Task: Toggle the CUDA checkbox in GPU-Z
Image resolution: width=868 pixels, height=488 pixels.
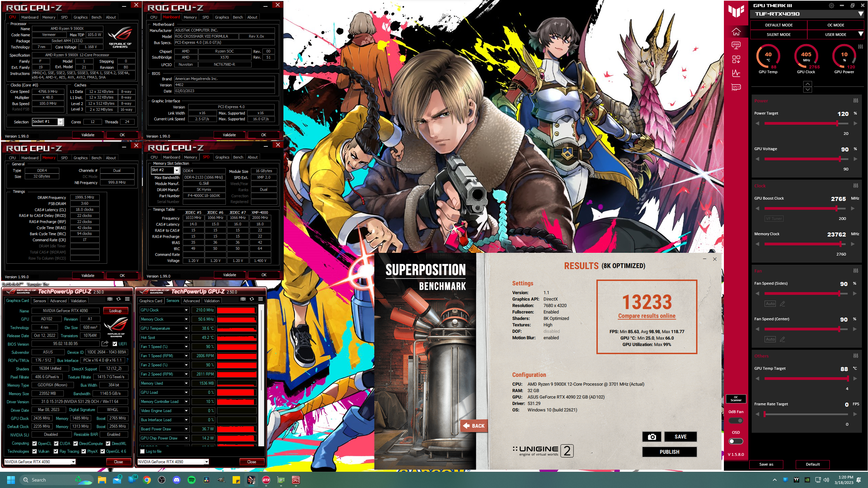Action: coord(56,444)
